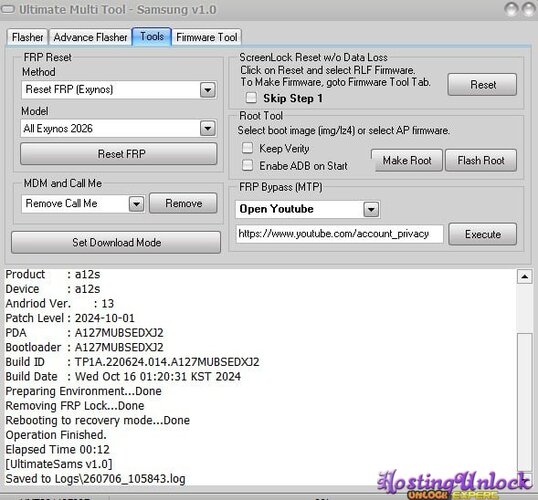Screen dimensions: 538x500
Task: Expand the FRP Method dropdown arrow
Action: click(208, 90)
